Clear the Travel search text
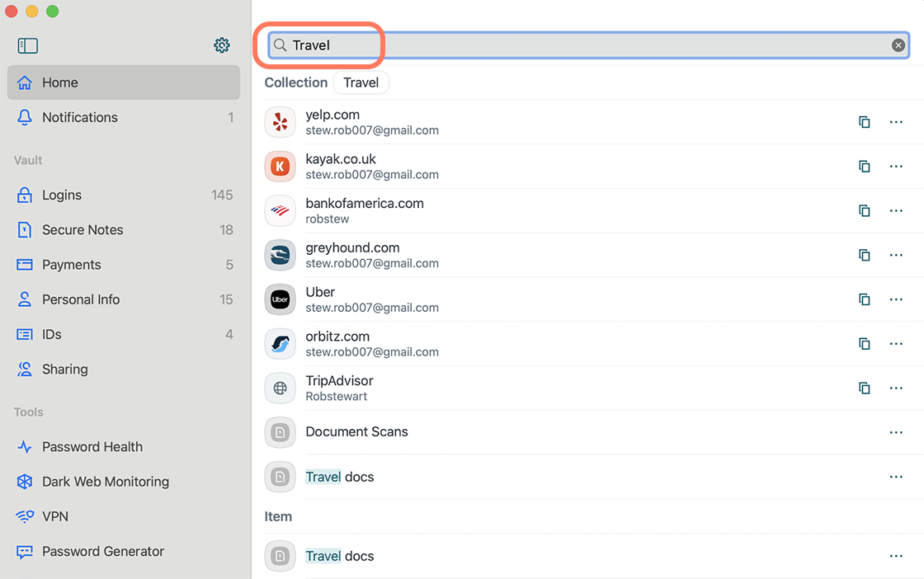This screenshot has height=579, width=924. [898, 45]
